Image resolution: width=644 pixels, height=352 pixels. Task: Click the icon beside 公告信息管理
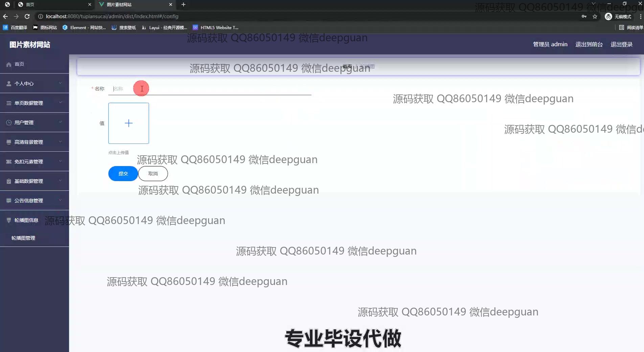tap(9, 201)
